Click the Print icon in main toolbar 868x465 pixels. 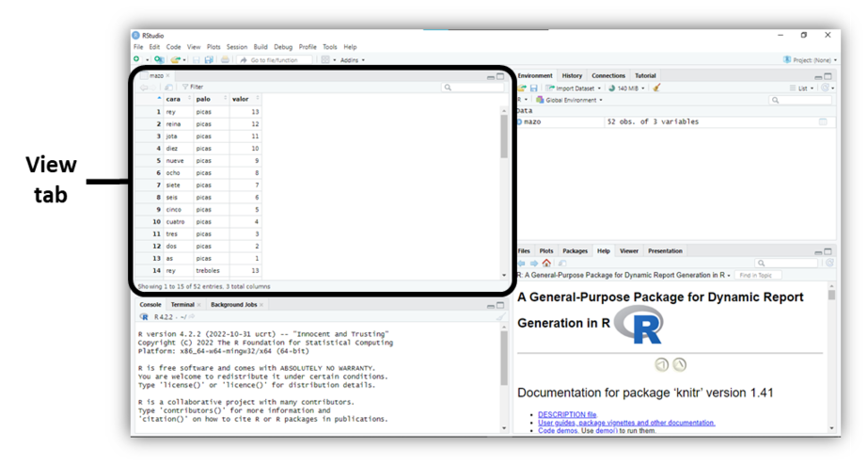pyautogui.click(x=224, y=59)
